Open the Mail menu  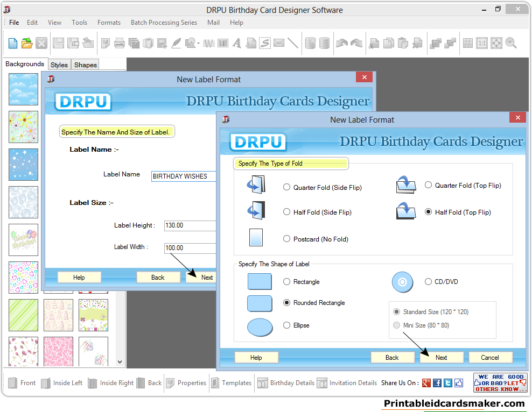coord(213,23)
